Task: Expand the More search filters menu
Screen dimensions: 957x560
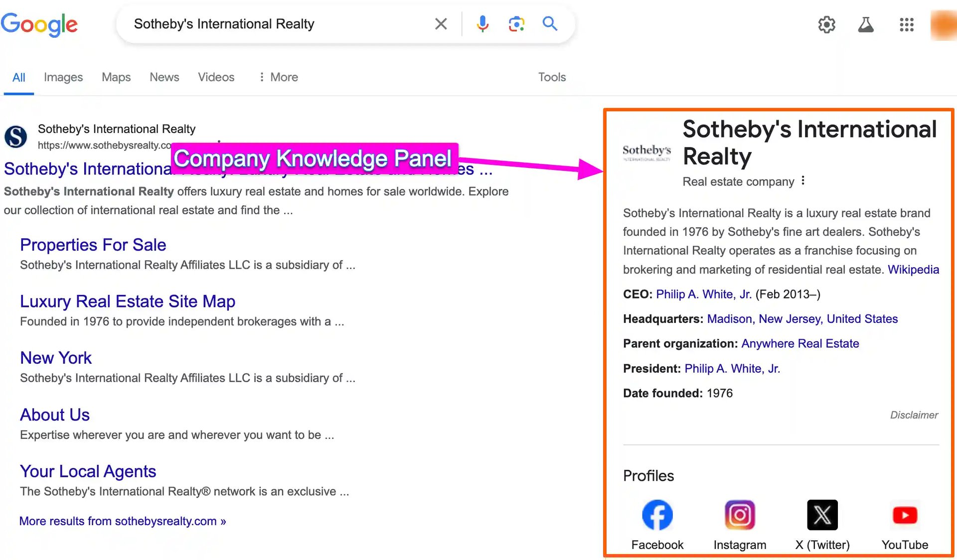Action: pos(278,77)
